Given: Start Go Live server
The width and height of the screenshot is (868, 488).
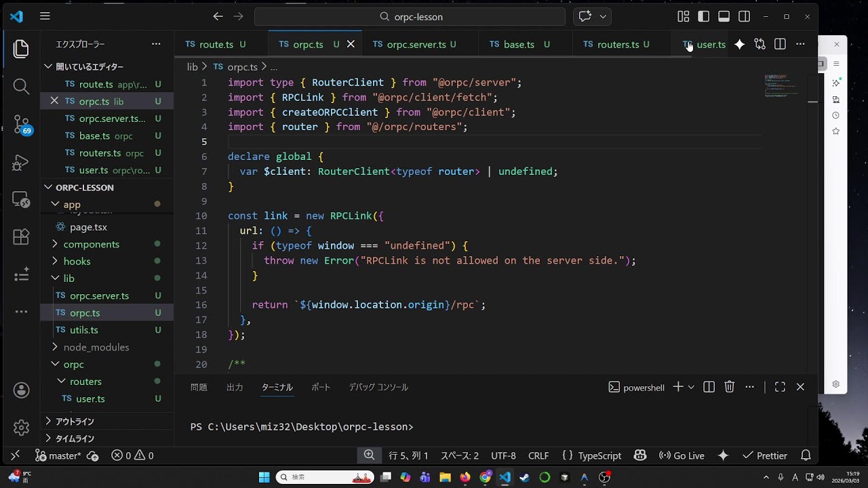Looking at the screenshot, I should 682,455.
